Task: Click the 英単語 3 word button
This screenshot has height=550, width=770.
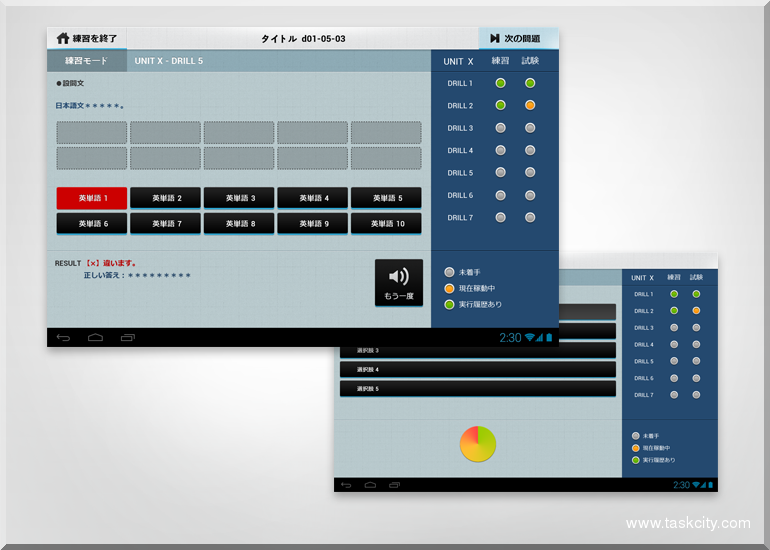Action: tap(239, 198)
